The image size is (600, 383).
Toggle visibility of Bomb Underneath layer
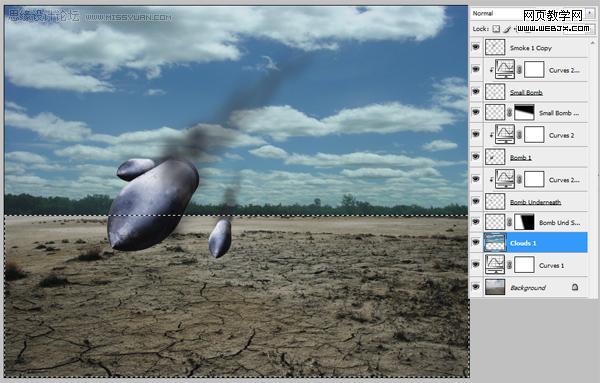pyautogui.click(x=476, y=201)
